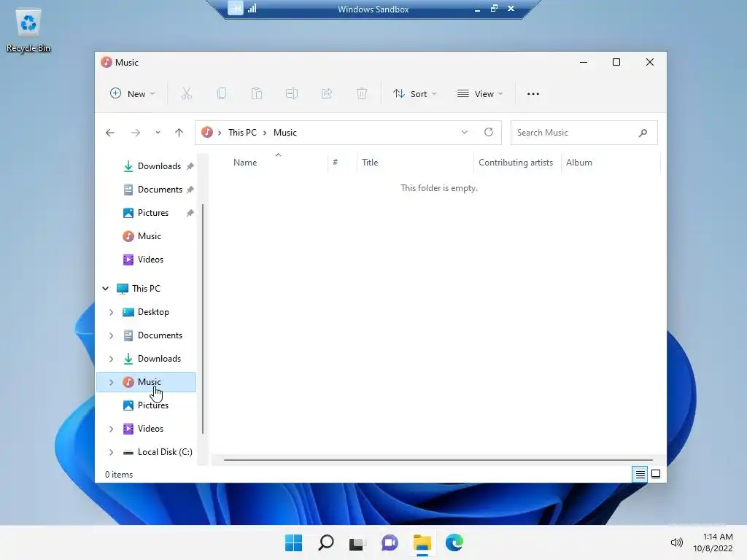Expand Music under This PC

point(111,382)
